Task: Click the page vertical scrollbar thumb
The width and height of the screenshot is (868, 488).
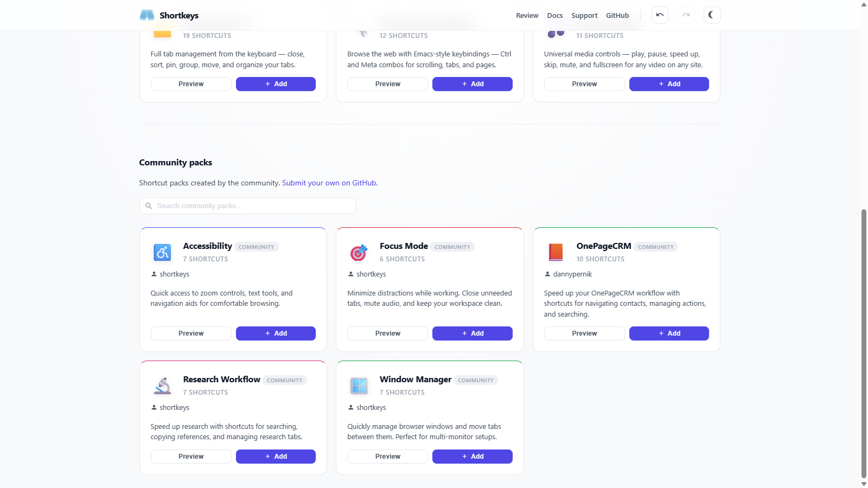Action: coord(864,342)
